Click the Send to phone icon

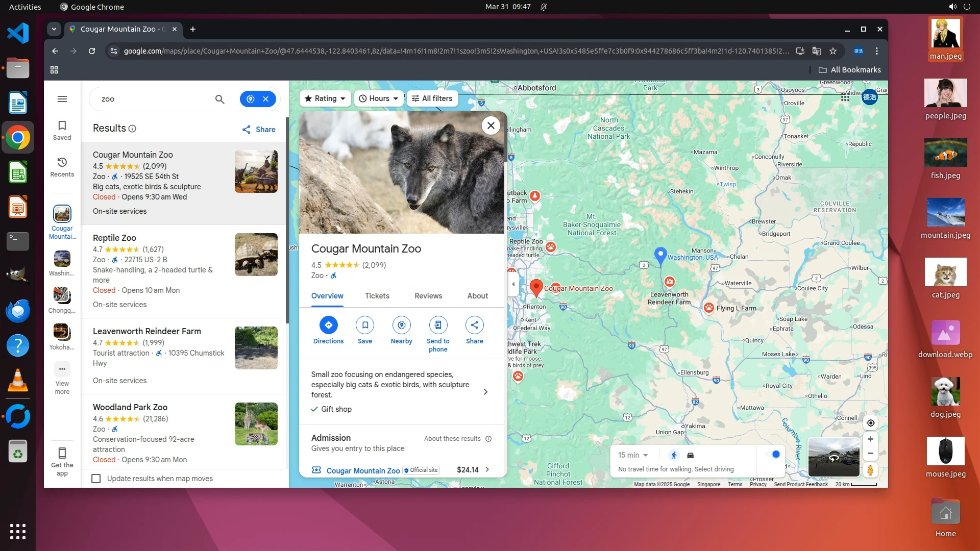[x=438, y=325]
